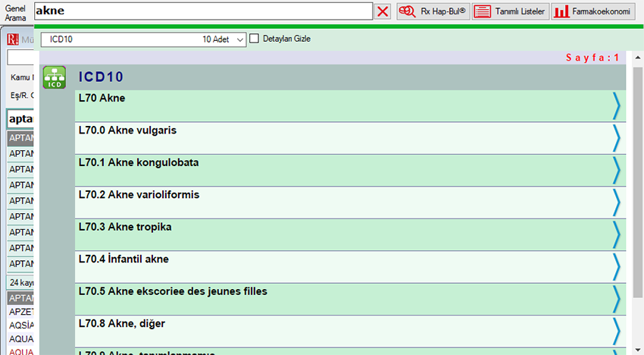This screenshot has width=644, height=355.
Task: Expand L70.8 Akne, diğer chevron
Action: pos(616,331)
